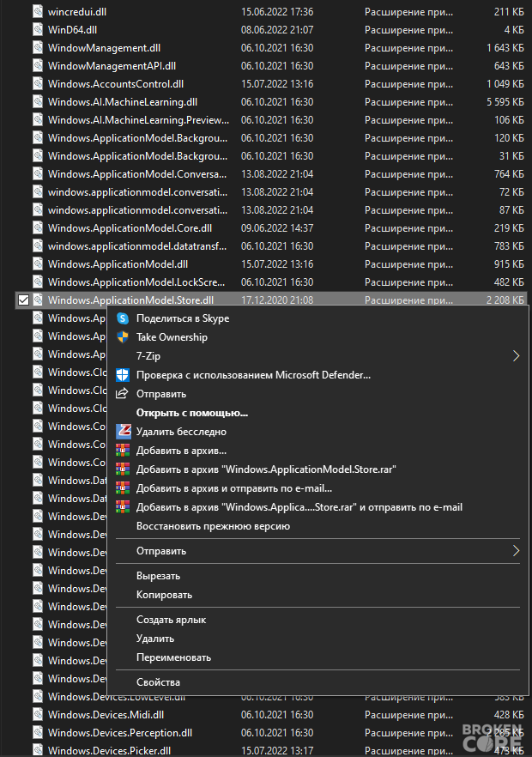Select Восстановить прежнюю версию
The image size is (532, 757).
(x=213, y=526)
